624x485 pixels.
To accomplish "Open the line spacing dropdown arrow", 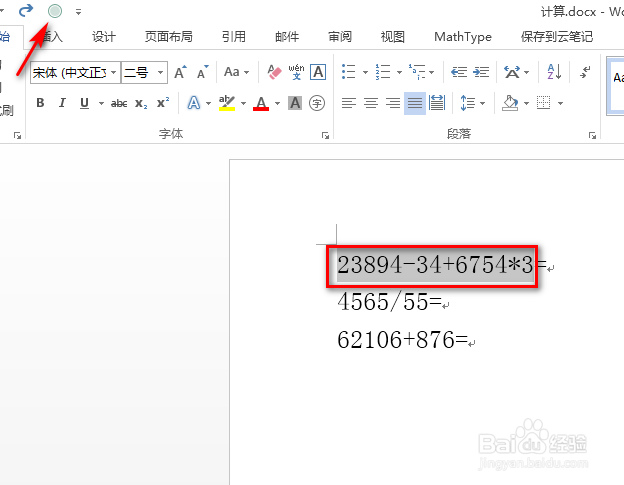I will [x=482, y=103].
